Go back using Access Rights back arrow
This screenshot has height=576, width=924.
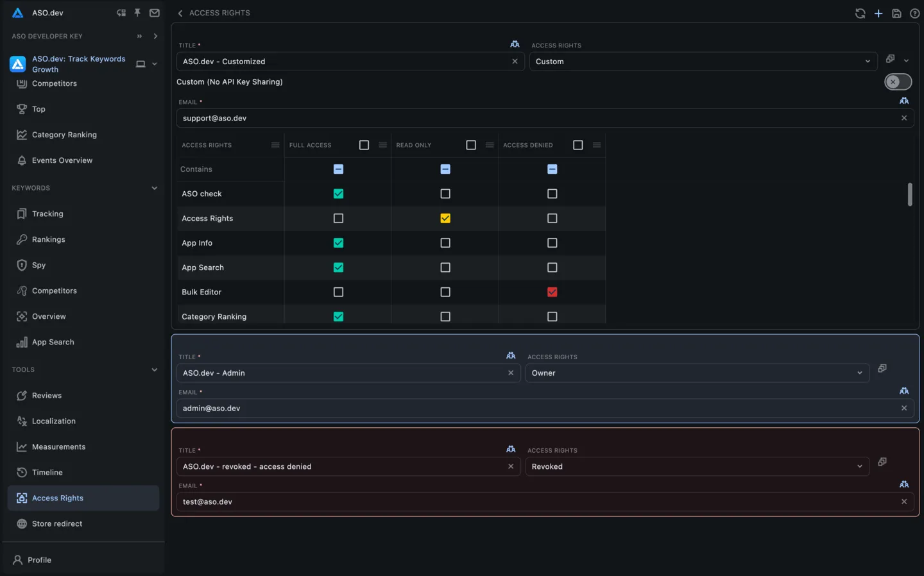180,13
